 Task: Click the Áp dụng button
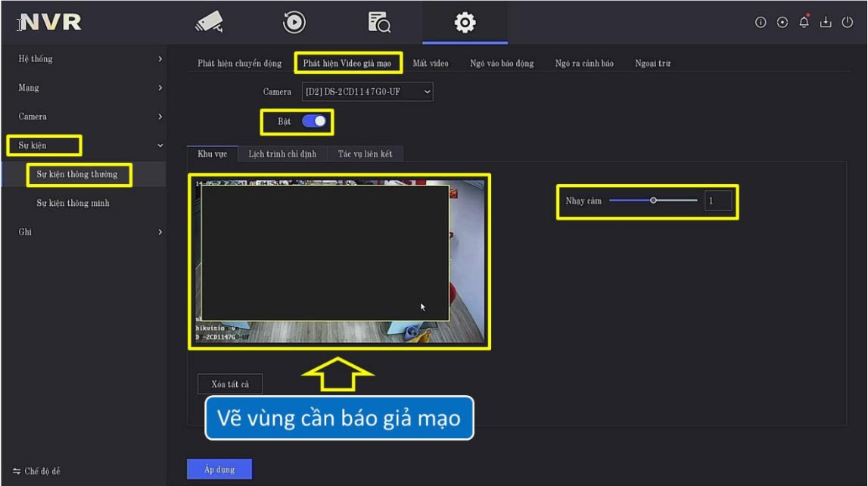(219, 469)
